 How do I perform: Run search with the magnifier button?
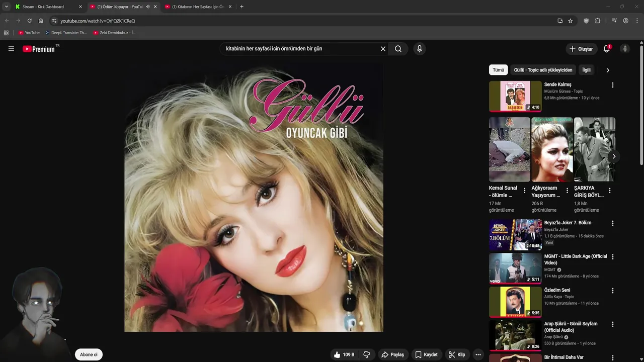point(398,49)
